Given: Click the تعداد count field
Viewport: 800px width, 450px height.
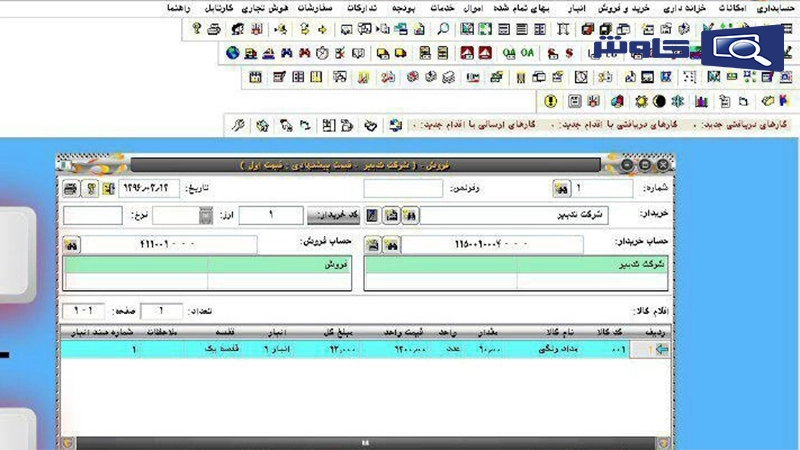Looking at the screenshot, I should (161, 311).
